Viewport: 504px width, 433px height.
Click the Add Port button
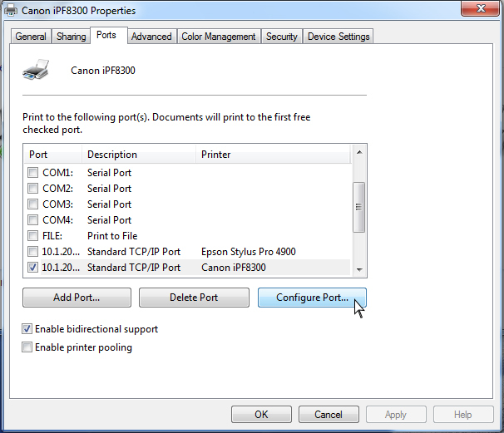(x=77, y=298)
